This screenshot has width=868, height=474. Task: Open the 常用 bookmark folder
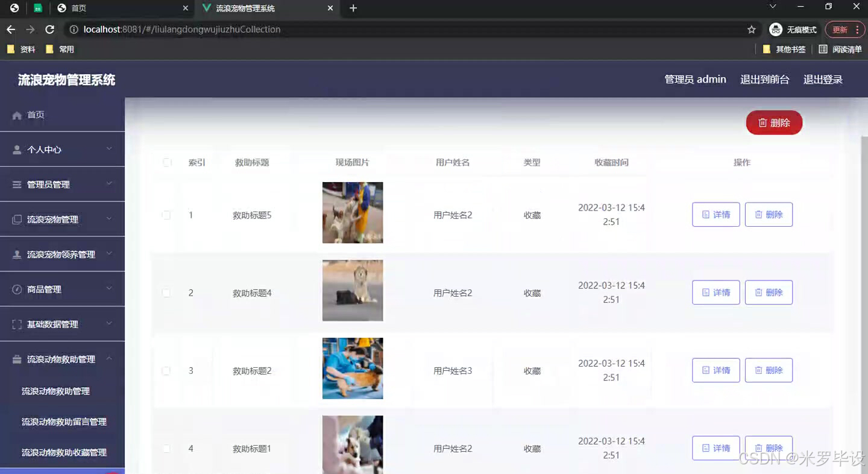click(x=60, y=49)
